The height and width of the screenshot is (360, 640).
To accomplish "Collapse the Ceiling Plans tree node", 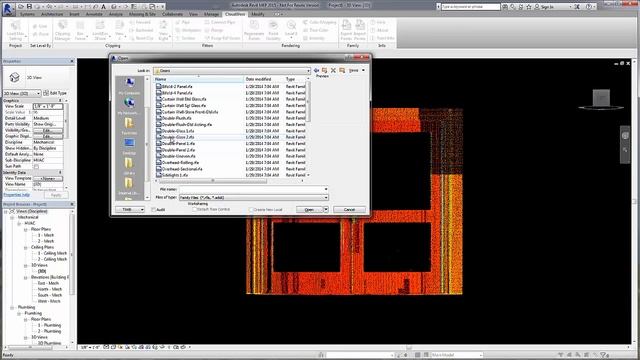I will click(x=25, y=247).
